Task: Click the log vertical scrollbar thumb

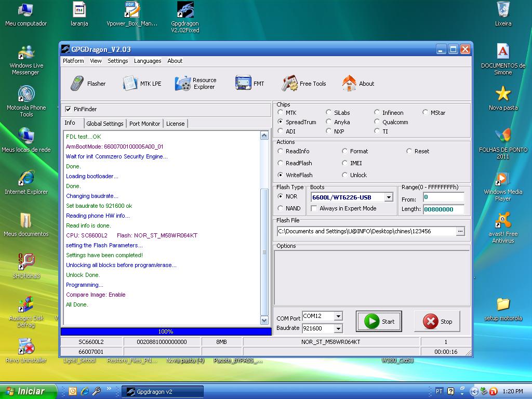Action: 264,251
